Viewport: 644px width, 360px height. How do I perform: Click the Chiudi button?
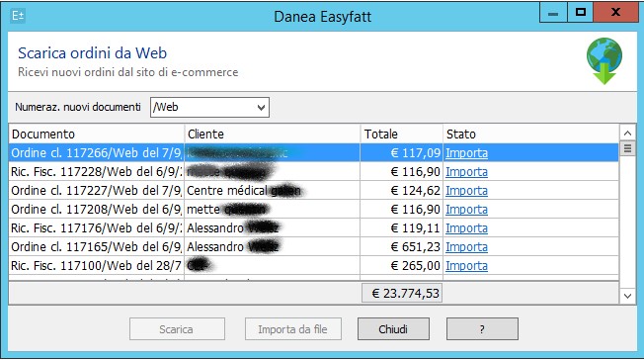coord(393,329)
